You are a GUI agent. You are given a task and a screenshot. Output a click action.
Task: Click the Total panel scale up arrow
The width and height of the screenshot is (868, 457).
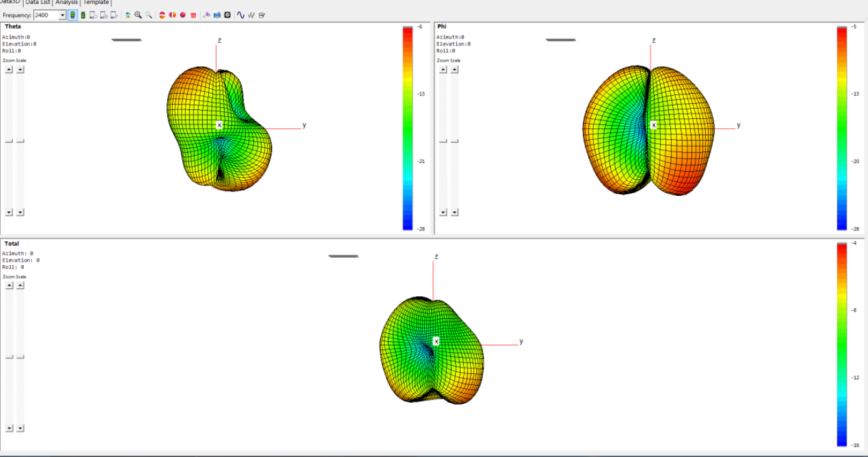pos(20,286)
